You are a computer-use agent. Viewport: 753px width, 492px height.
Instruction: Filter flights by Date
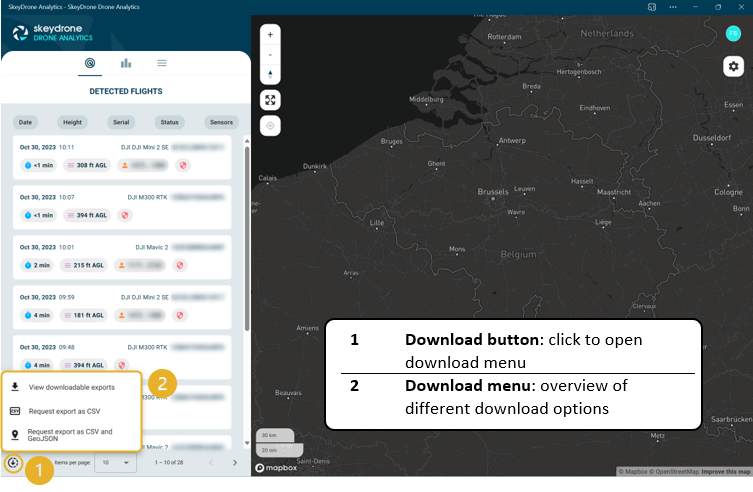[25, 122]
